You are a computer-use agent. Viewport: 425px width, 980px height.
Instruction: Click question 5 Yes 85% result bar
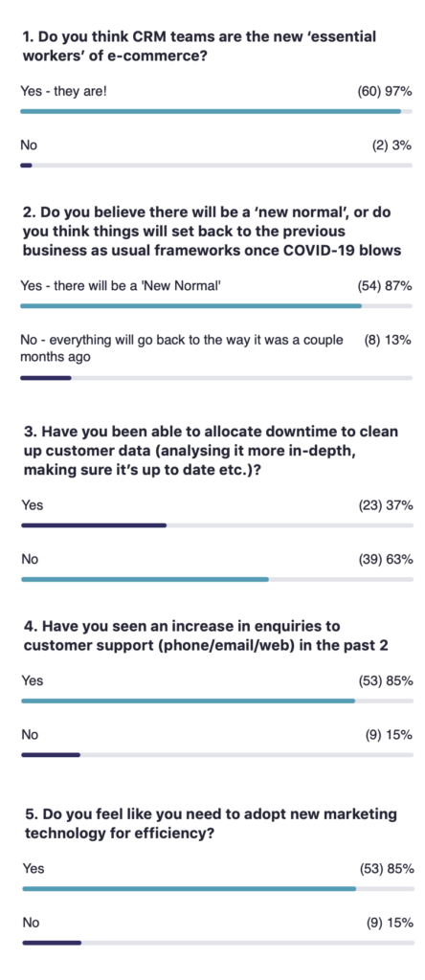218,889
